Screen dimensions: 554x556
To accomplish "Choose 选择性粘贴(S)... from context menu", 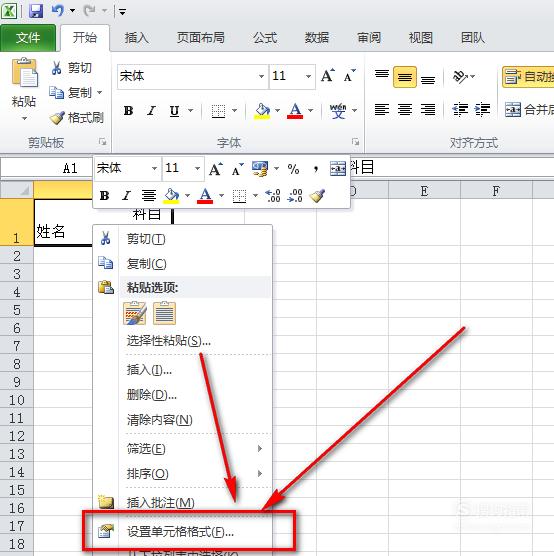I will (182, 341).
